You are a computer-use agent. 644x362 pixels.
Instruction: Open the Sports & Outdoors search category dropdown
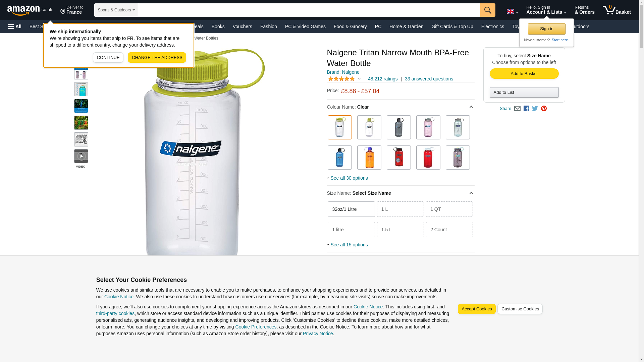(x=116, y=10)
